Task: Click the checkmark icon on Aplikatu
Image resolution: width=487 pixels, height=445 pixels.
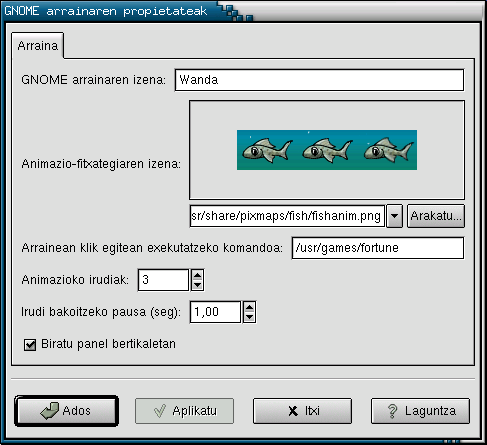Action: point(160,411)
